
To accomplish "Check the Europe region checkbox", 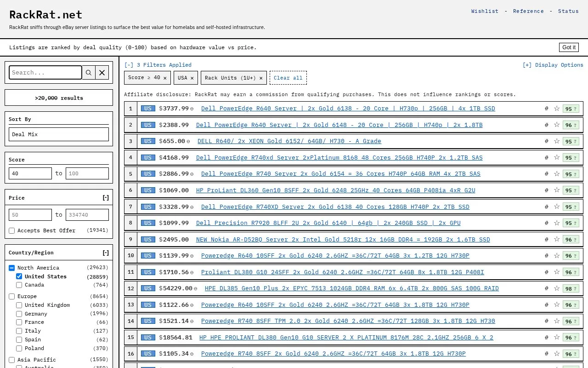I will coord(12,296).
